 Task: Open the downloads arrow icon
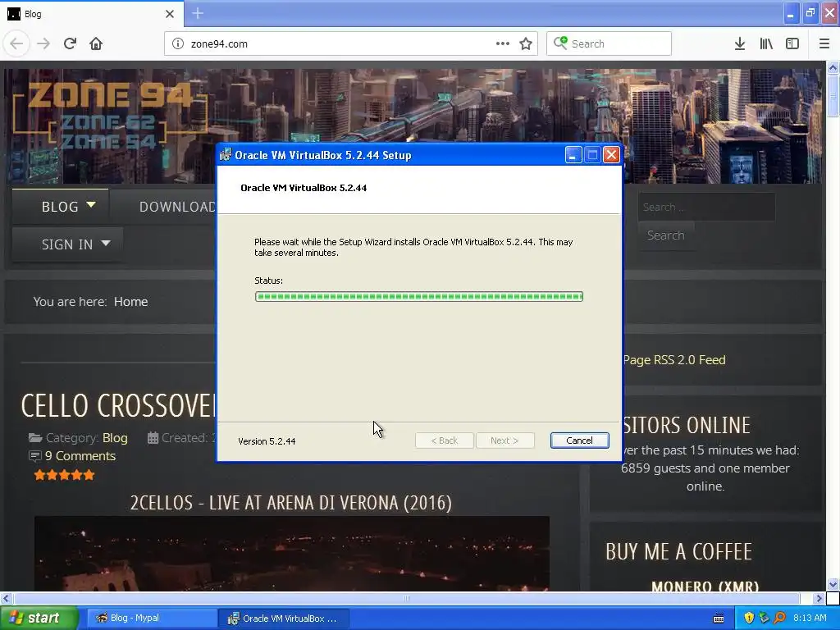(740, 44)
